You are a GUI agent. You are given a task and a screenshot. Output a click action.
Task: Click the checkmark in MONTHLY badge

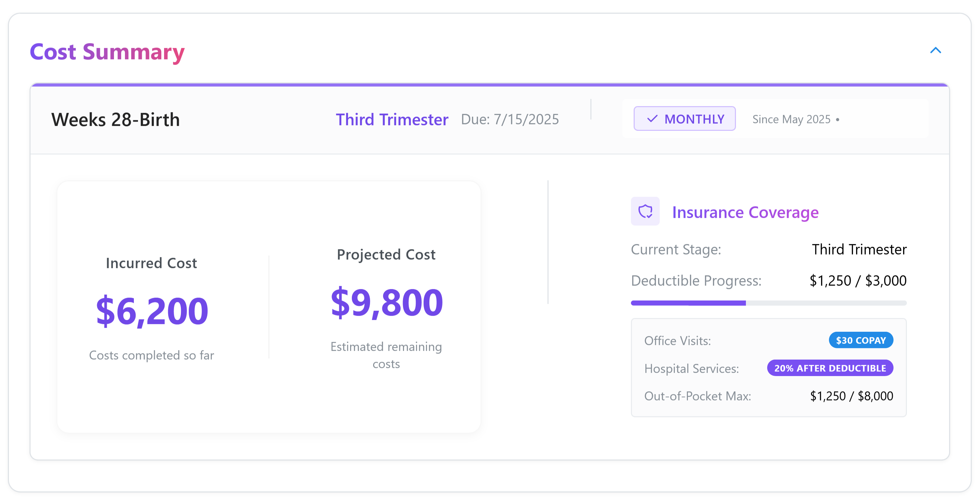click(x=652, y=119)
